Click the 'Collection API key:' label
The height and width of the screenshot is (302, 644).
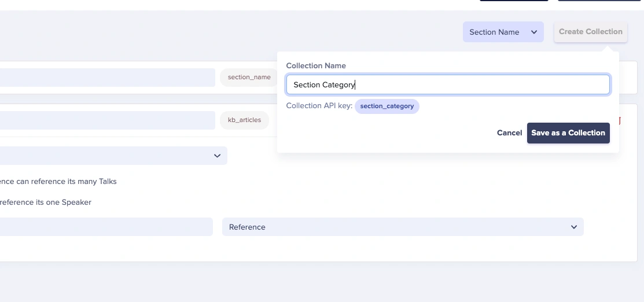tap(319, 106)
